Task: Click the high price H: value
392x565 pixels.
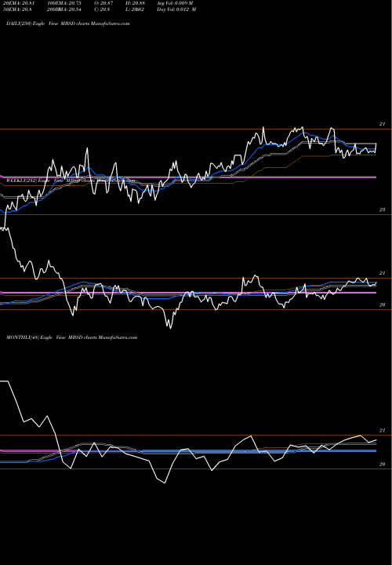Action: click(135, 3)
